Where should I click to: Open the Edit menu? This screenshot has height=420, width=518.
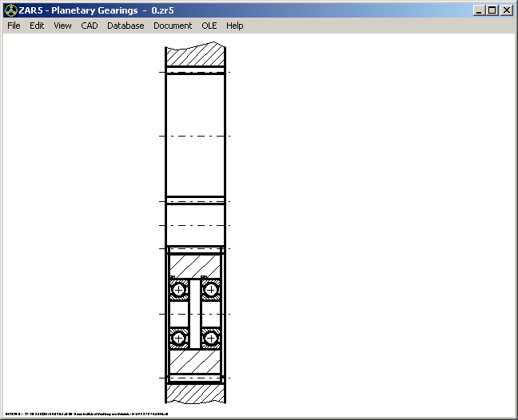37,26
